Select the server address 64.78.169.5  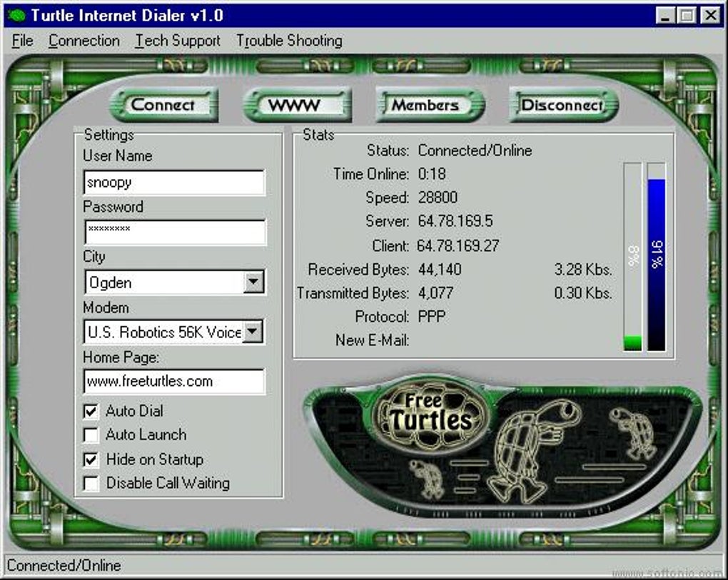(x=455, y=221)
